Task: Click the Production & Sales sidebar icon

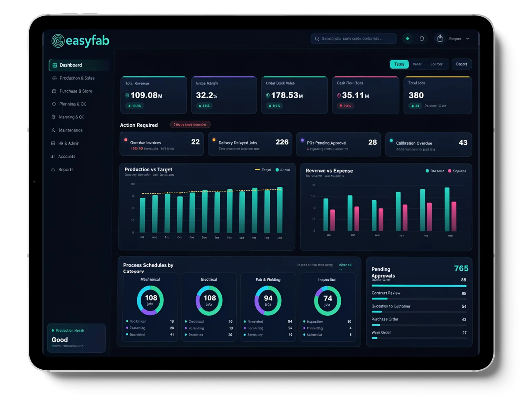Action: (x=54, y=78)
